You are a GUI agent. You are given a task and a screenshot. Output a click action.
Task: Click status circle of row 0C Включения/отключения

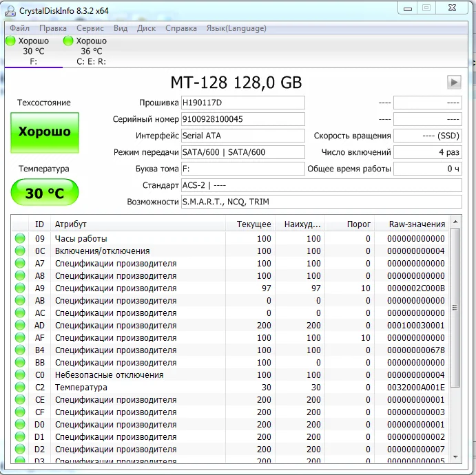tap(20, 251)
